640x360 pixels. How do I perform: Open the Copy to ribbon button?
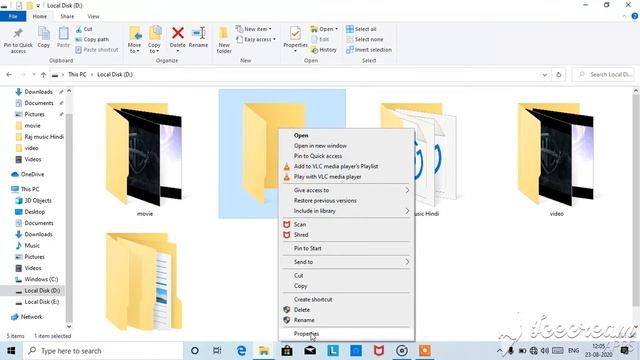pyautogui.click(x=154, y=40)
